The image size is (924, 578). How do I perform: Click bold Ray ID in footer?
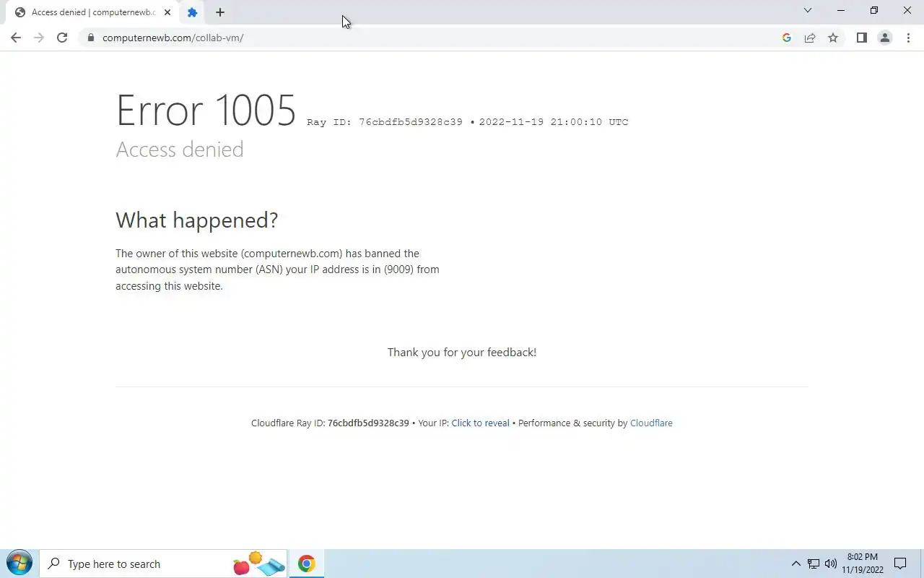click(368, 423)
